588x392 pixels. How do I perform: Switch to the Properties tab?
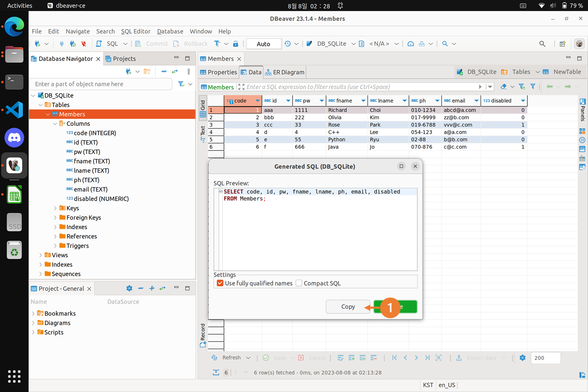click(218, 72)
